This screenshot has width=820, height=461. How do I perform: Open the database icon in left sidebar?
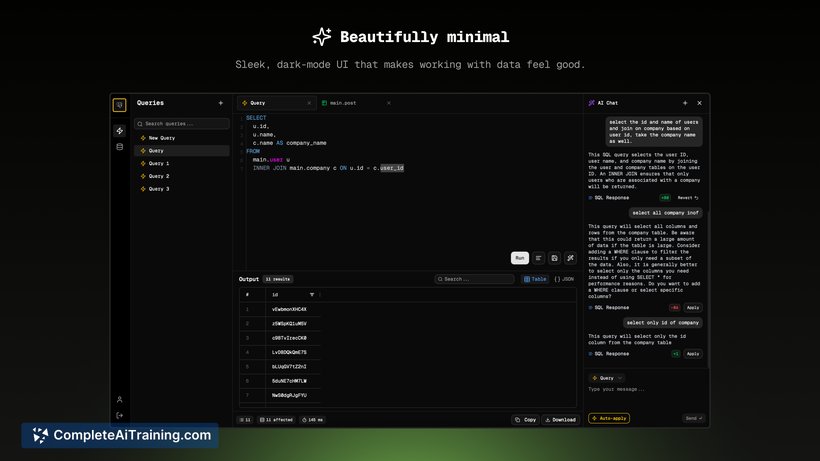[119, 146]
